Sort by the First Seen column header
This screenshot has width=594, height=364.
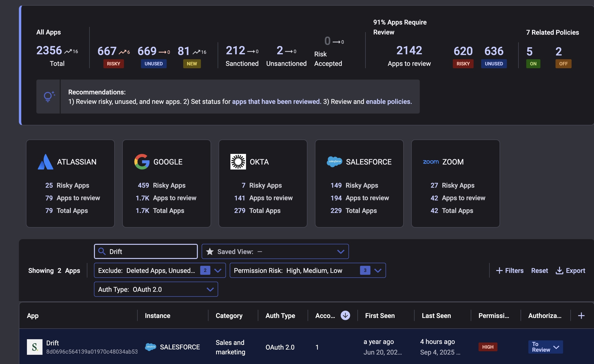tap(380, 316)
